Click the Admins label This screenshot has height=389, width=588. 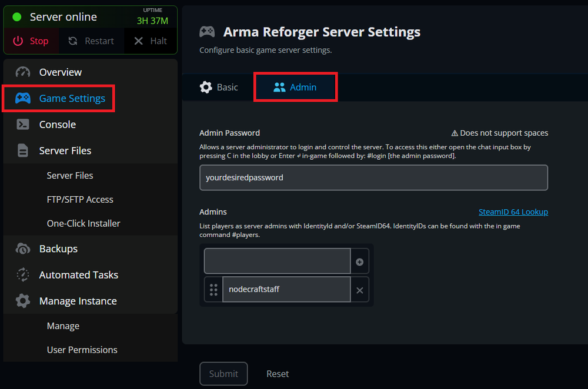tap(213, 212)
